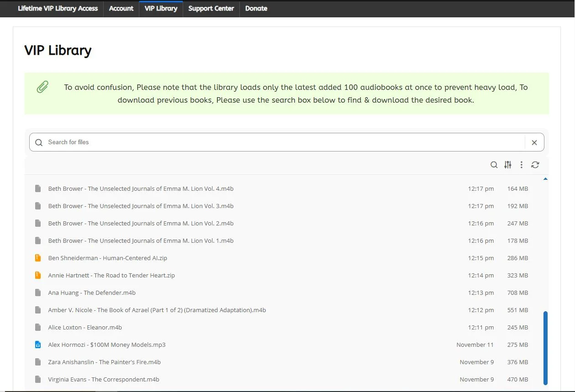Click the 12:11 pm time entry
The height and width of the screenshot is (392, 575).
(x=481, y=327)
